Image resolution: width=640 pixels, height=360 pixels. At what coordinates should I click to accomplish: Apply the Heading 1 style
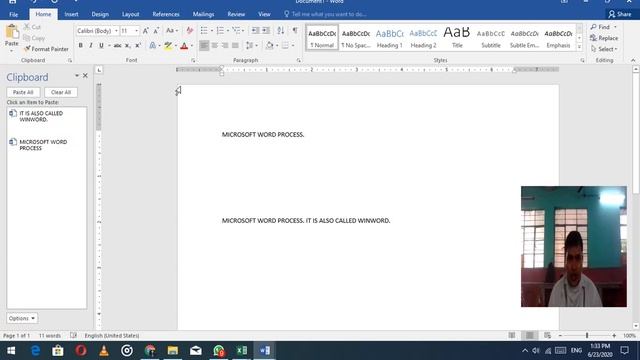click(x=389, y=38)
